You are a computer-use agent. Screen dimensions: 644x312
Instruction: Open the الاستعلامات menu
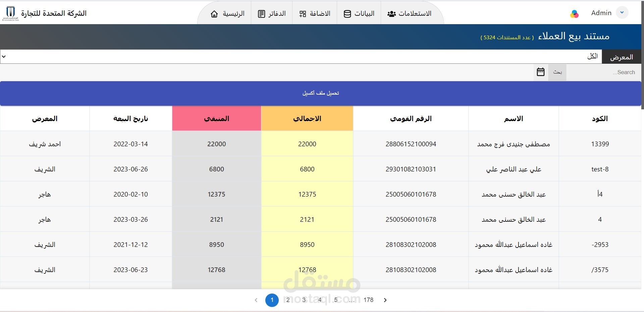[409, 14]
